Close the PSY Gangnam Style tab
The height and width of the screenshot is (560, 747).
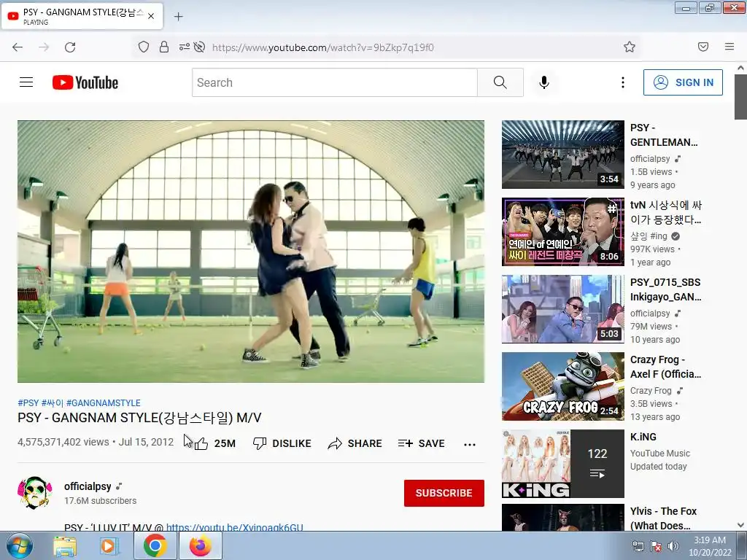point(151,16)
